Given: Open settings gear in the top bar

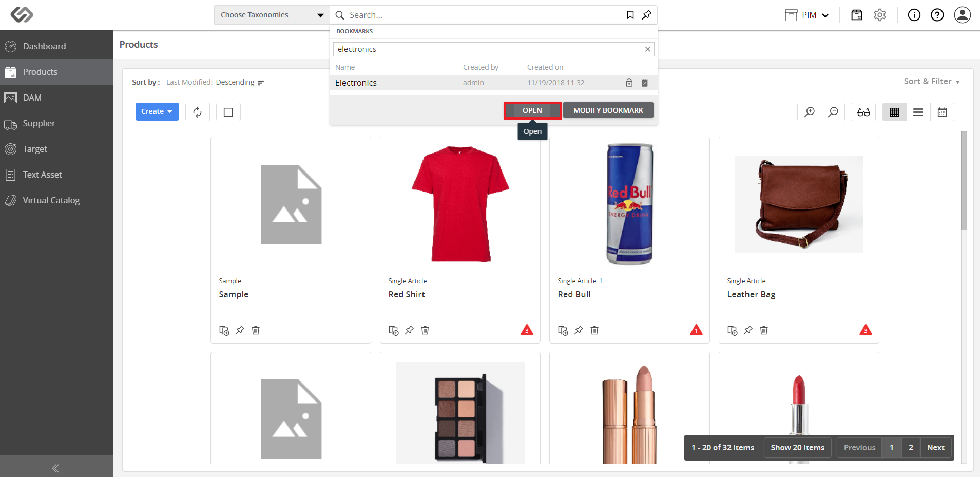Looking at the screenshot, I should click(880, 15).
